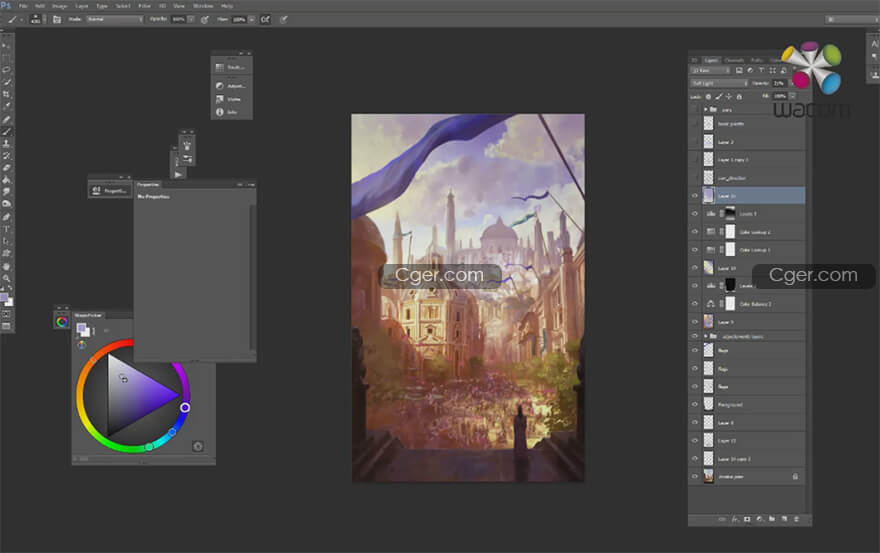This screenshot has height=553, width=880.
Task: Select the Lasso tool
Action: tap(6, 70)
